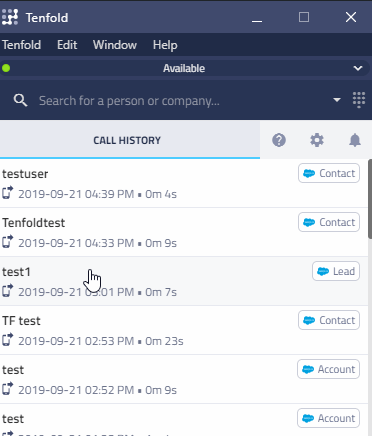Click the call history vertical scrollbar
372x436 pixels.
coord(370,199)
